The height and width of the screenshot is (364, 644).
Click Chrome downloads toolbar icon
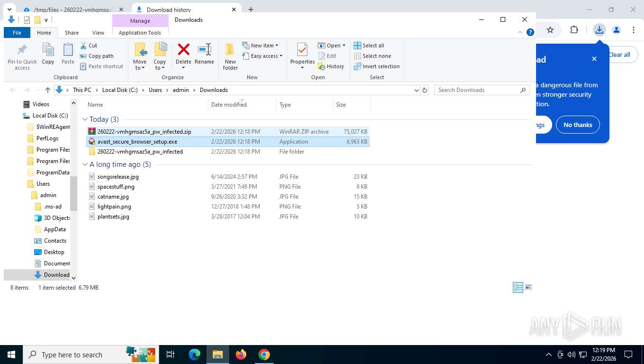tap(599, 30)
